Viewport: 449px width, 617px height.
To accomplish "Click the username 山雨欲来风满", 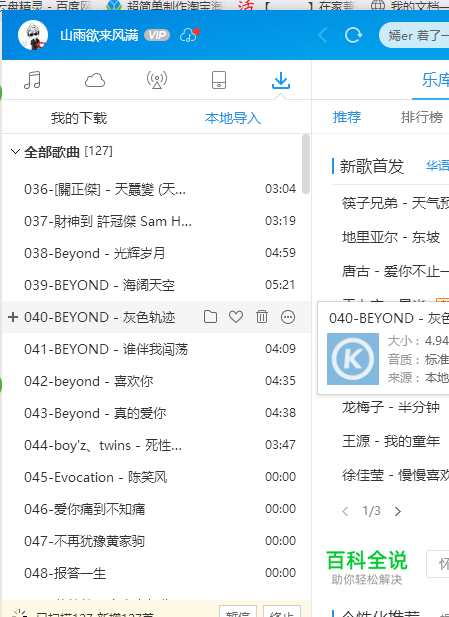I will pyautogui.click(x=99, y=35).
